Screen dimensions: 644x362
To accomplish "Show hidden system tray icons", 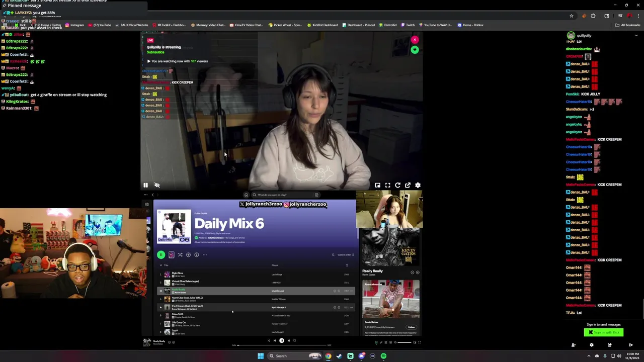I will click(x=589, y=356).
